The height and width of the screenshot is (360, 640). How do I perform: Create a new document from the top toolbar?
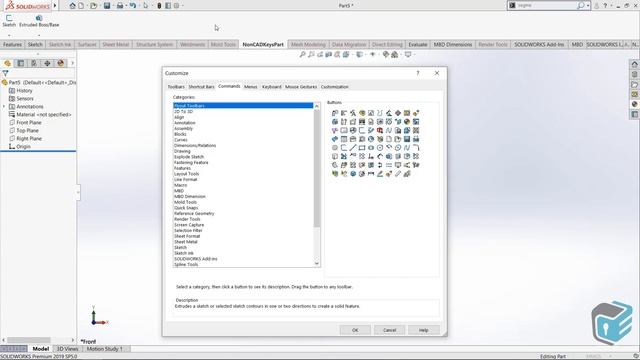tap(81, 6)
